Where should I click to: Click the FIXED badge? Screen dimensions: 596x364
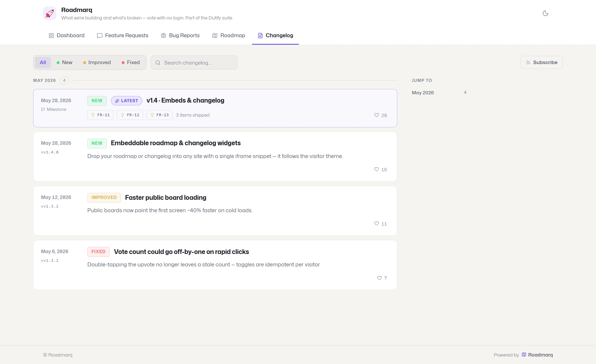tap(99, 252)
